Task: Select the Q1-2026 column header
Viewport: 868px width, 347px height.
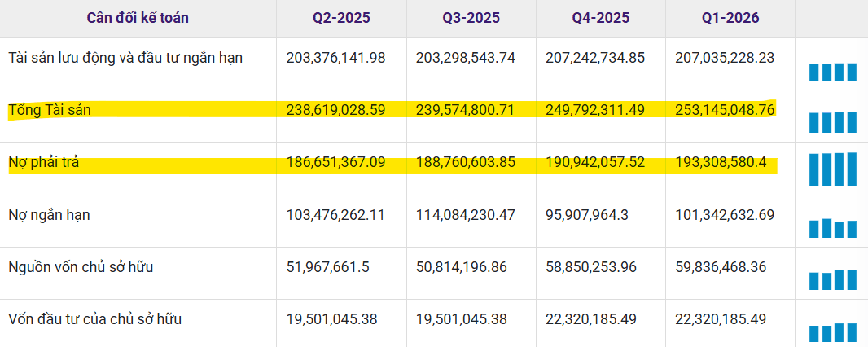Action: 730,18
